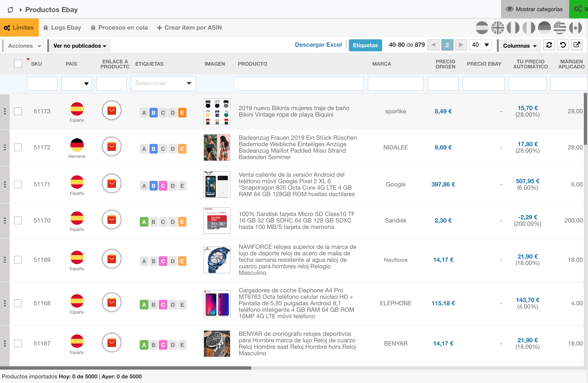Open the Procesos en cola tab
The image size is (588, 383).
119,28
